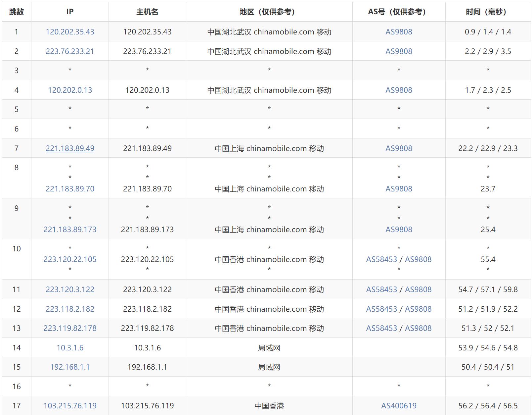Select hostname cell 221.183.89.49
The height and width of the screenshot is (415, 532).
click(x=147, y=148)
